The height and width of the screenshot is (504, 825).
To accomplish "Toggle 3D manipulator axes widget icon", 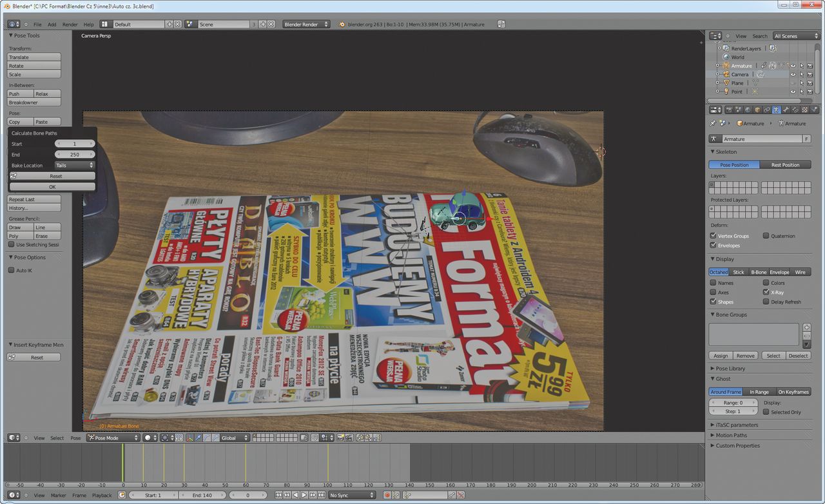I will click(189, 438).
